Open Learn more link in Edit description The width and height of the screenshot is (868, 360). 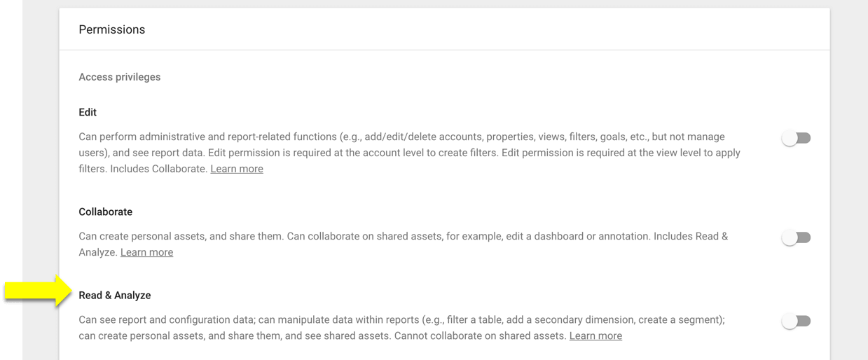[x=237, y=169]
